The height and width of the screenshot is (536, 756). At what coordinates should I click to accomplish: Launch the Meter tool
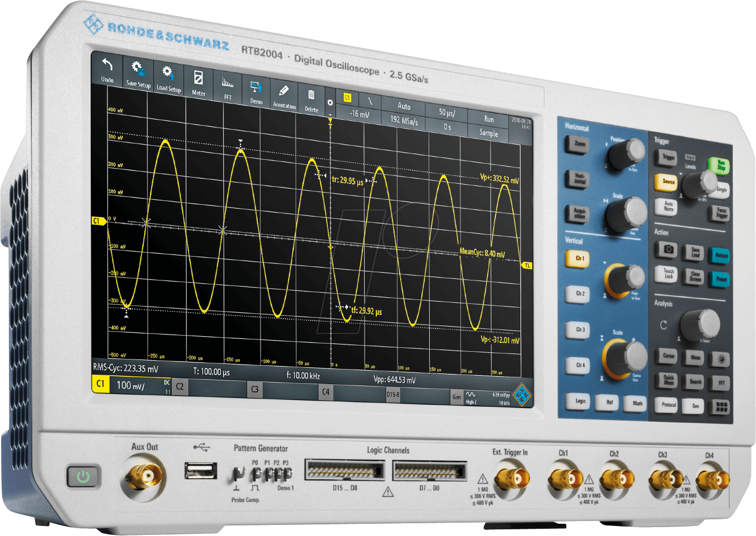[x=198, y=83]
